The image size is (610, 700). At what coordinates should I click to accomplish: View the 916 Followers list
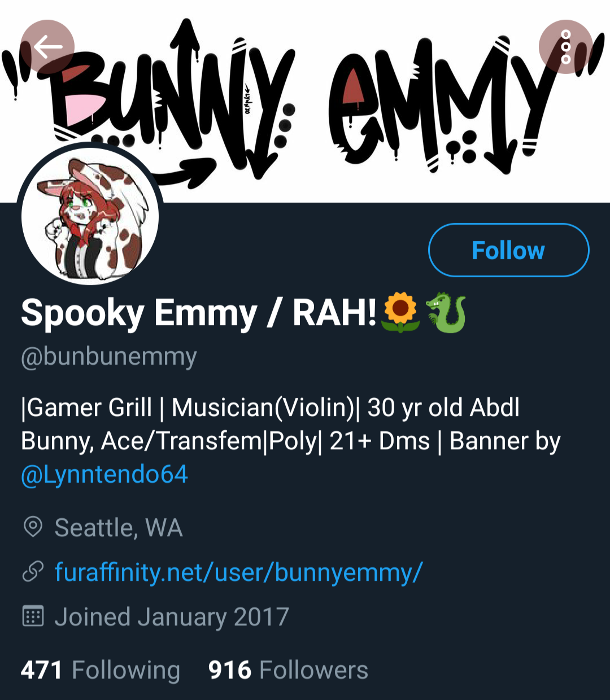pos(288,670)
